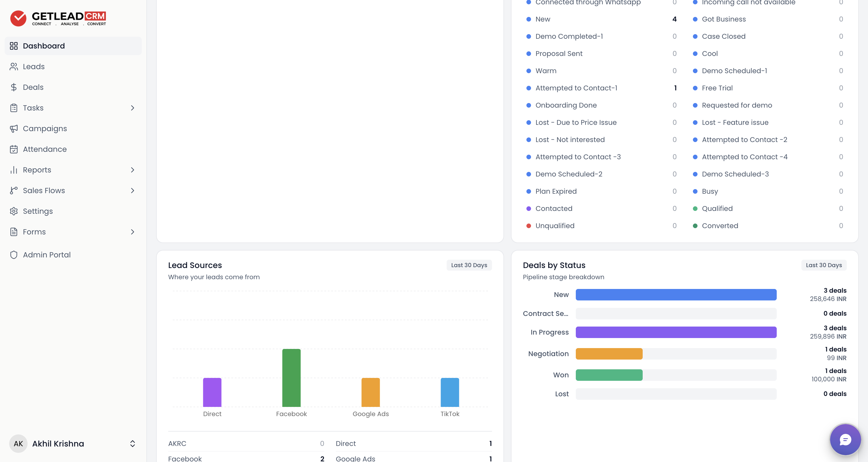Expand the Reports submenu chevron
Screen dimensions: 868x462
(x=132, y=170)
